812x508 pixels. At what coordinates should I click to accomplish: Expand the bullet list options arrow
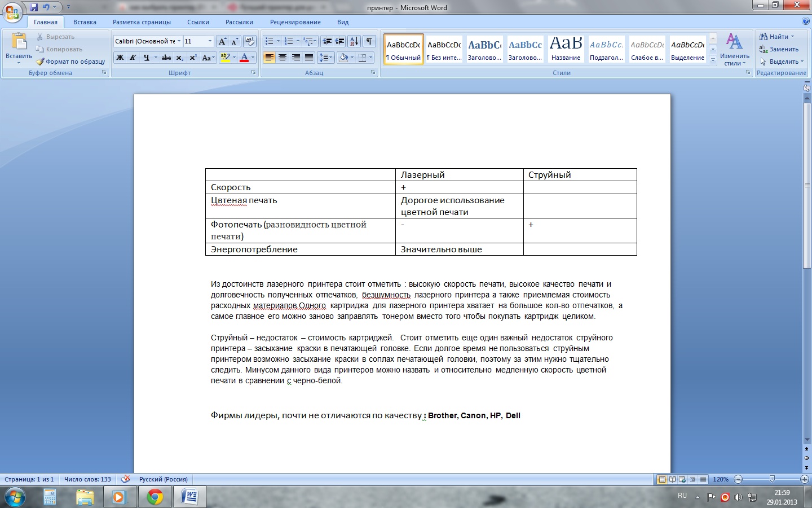(x=278, y=41)
